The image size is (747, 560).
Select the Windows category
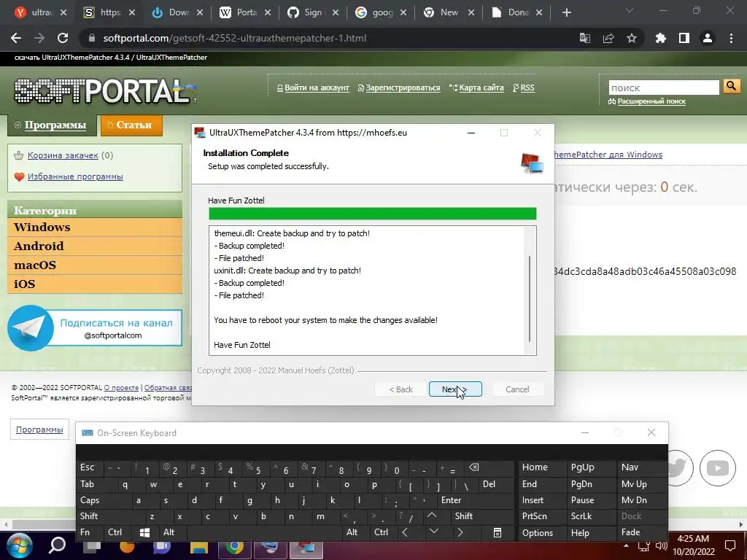95,227
